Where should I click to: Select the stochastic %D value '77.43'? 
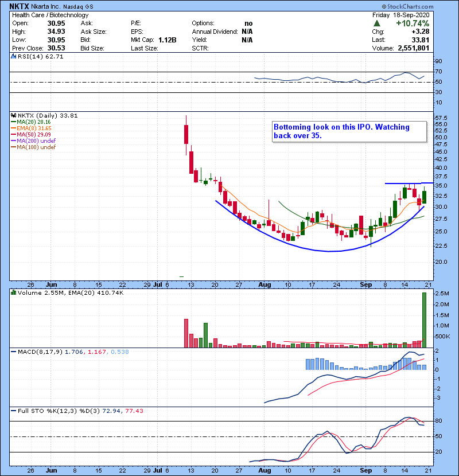pos(134,411)
